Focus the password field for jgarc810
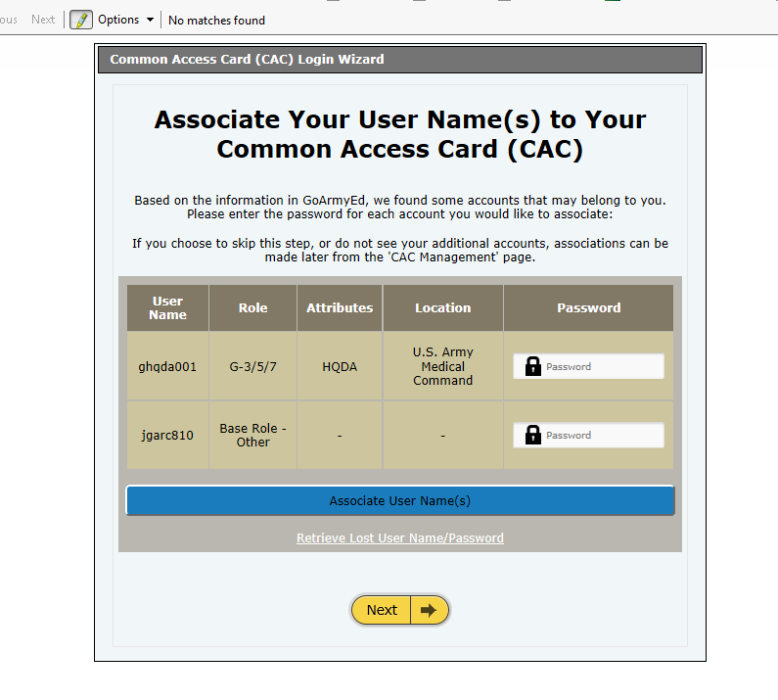Viewport: 778px width, 700px height. [x=588, y=435]
